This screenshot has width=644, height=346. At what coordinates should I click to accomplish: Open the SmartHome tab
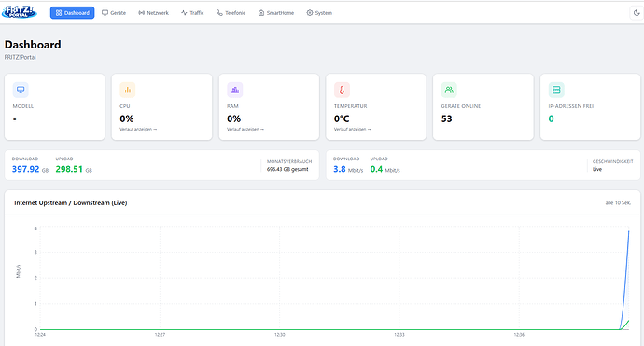276,13
